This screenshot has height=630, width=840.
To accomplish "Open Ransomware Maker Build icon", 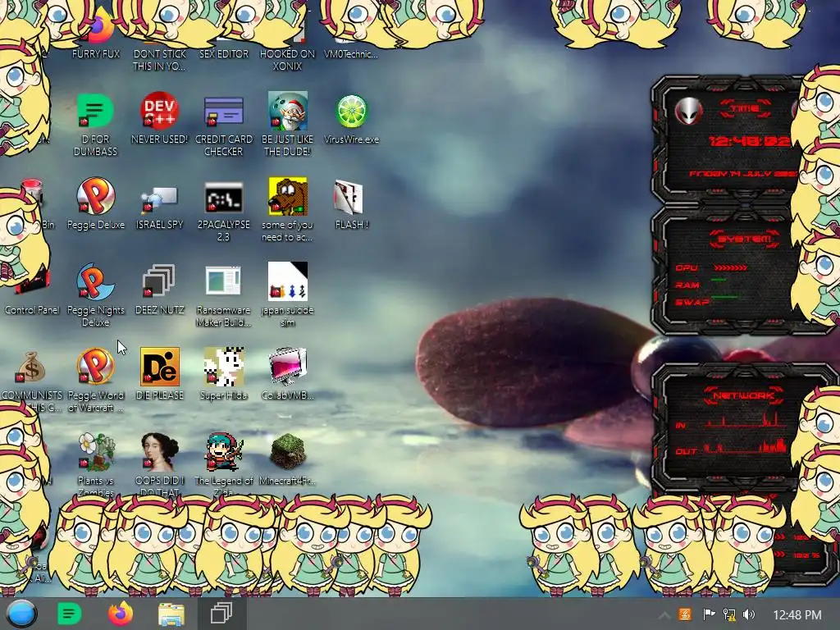I will click(x=223, y=282).
